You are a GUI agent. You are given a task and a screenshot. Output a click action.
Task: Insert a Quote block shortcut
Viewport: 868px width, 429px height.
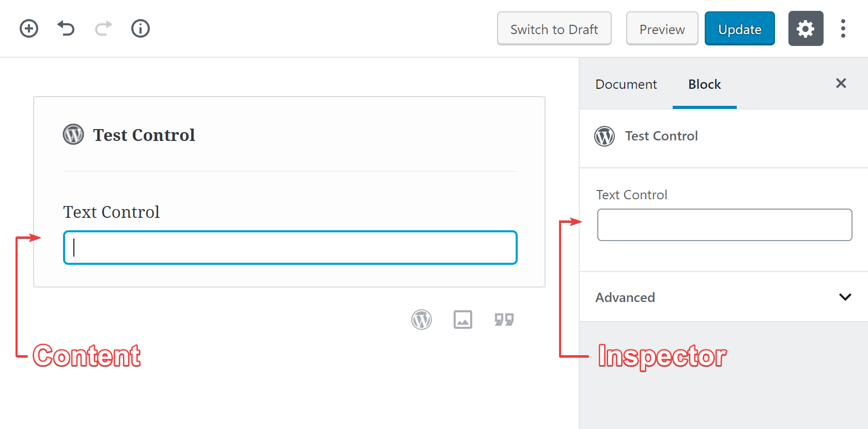[x=504, y=320]
